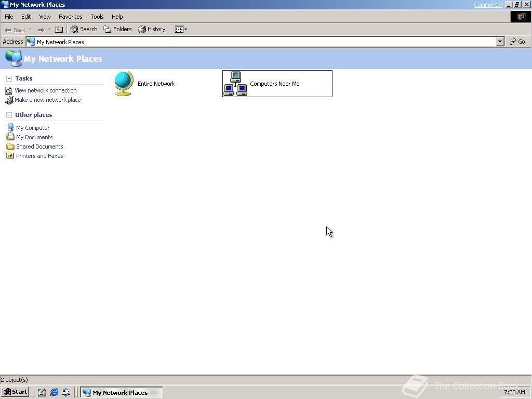The width and height of the screenshot is (532, 399).
Task: Click the Comments? link in title bar
Action: (x=488, y=5)
